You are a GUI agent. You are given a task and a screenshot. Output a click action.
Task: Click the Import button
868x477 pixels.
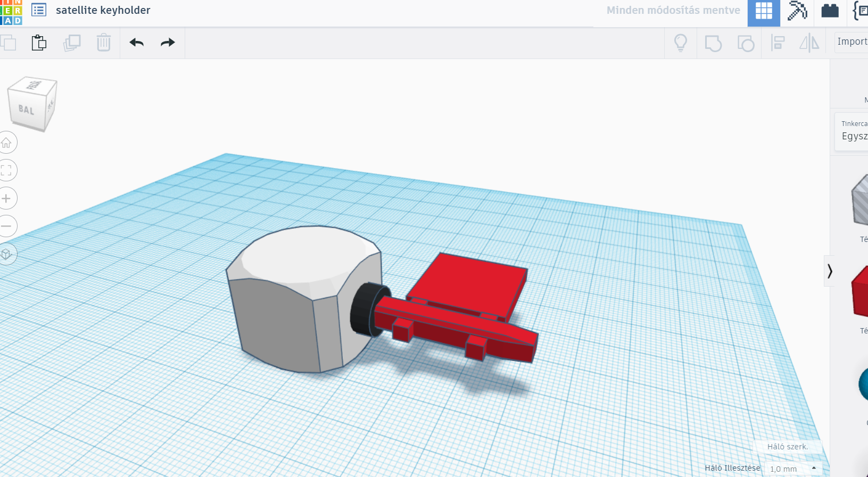[x=851, y=41]
